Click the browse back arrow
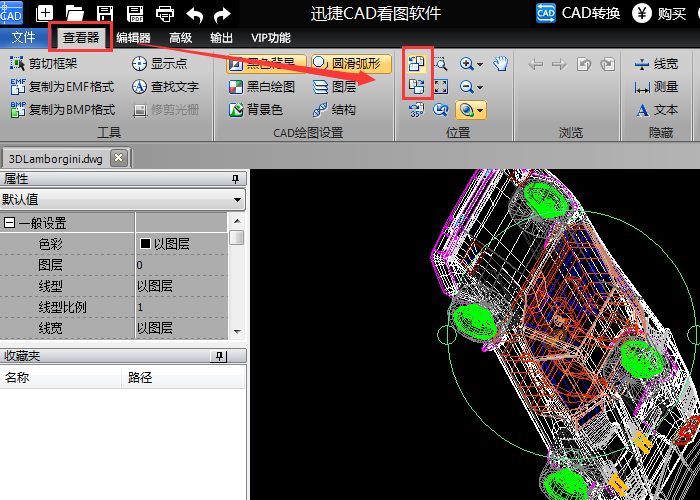 pyautogui.click(x=535, y=64)
